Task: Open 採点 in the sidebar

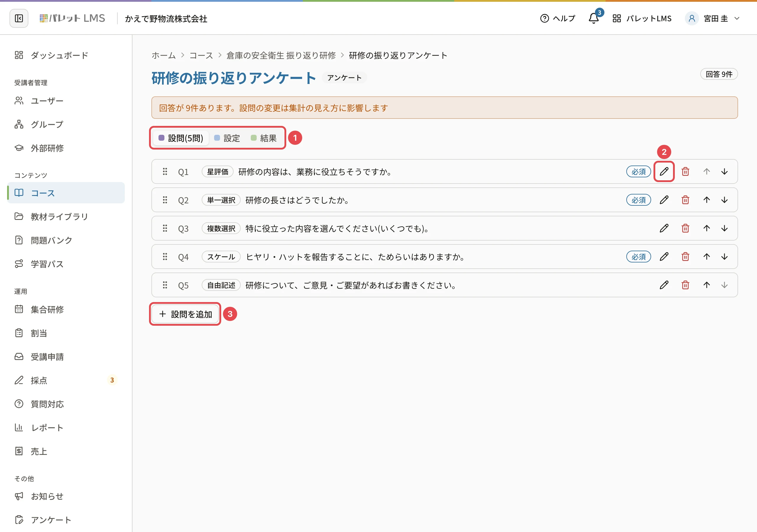Action: (66, 380)
